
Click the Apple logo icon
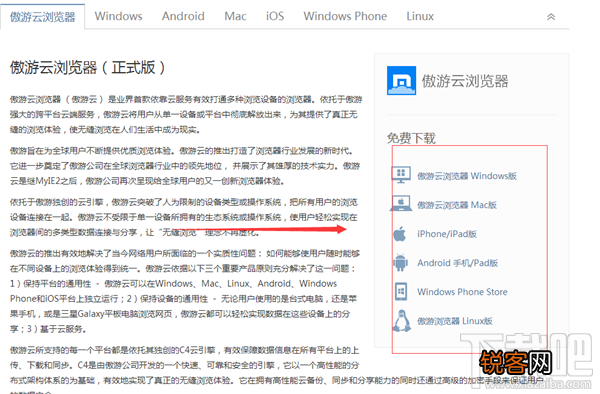pos(400,233)
